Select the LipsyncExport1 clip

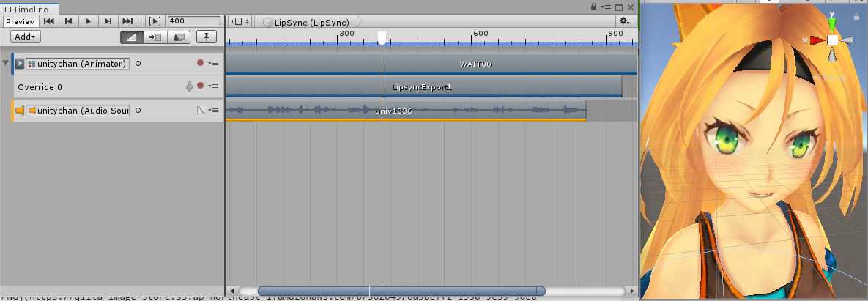[424, 87]
